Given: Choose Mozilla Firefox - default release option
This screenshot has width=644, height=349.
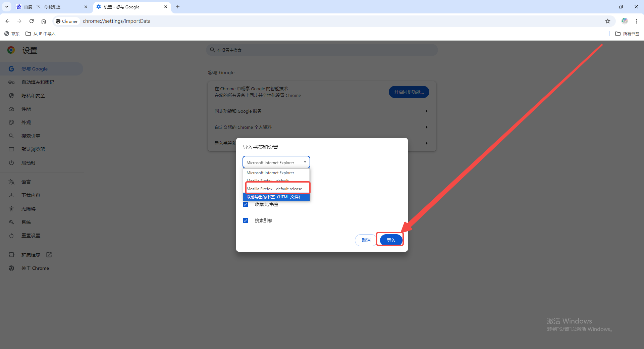Looking at the screenshot, I should 276,189.
